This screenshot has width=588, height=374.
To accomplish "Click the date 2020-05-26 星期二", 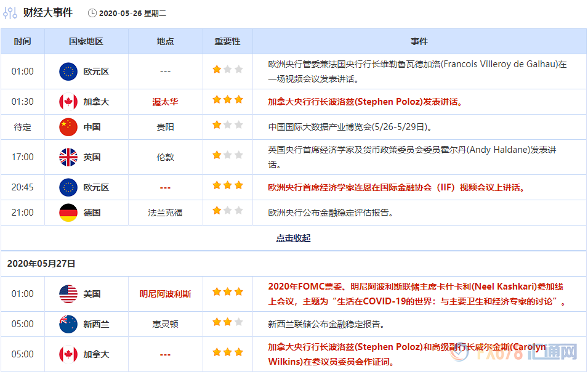I will (132, 13).
